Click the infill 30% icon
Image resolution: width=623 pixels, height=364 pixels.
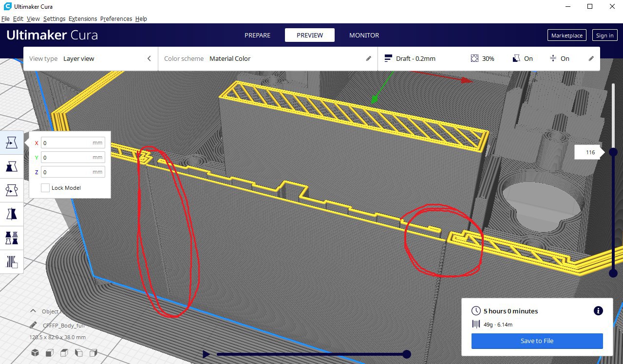click(x=475, y=58)
